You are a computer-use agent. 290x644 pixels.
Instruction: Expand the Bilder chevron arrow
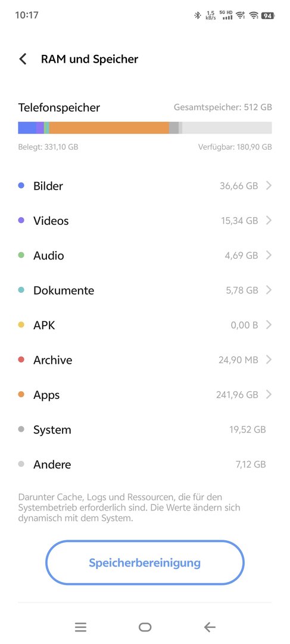269,185
